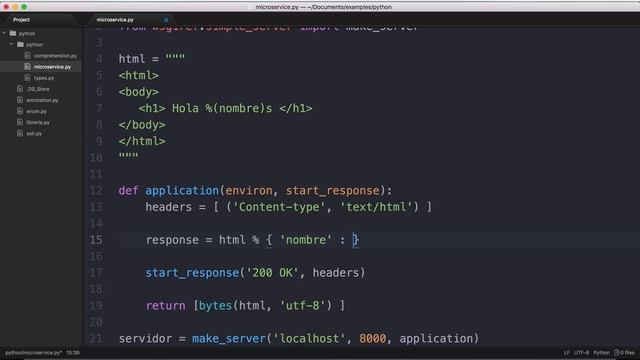Image resolution: width=640 pixels, height=360 pixels.
Task: Click the <body> tag on line 6
Action: pos(138,92)
